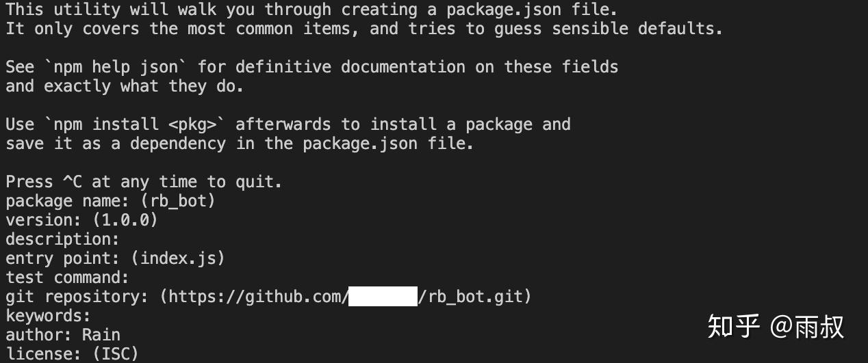Viewport: 868px width, 363px height.
Task: Click the 'package name: (rb_bot)' prompt line
Action: [111, 201]
